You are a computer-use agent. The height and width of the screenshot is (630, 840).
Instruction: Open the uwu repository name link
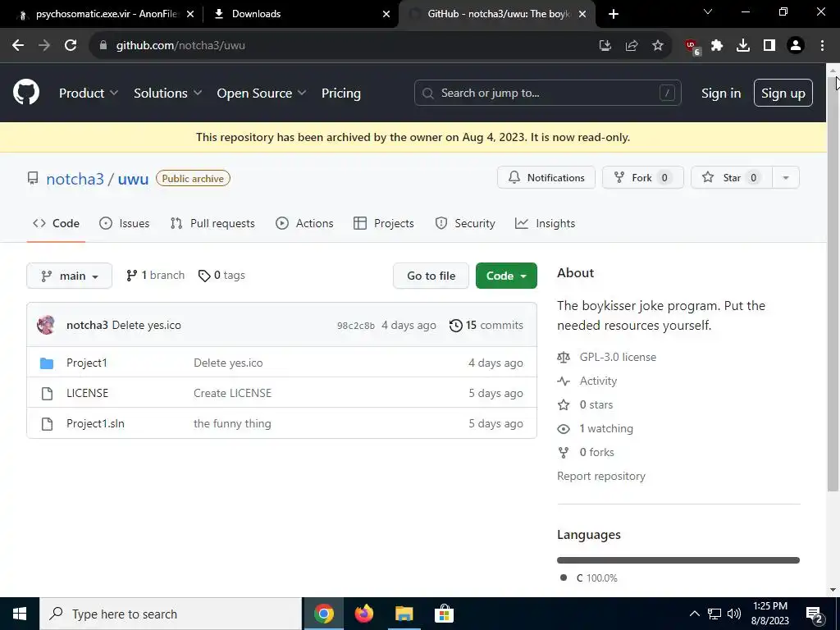(133, 178)
